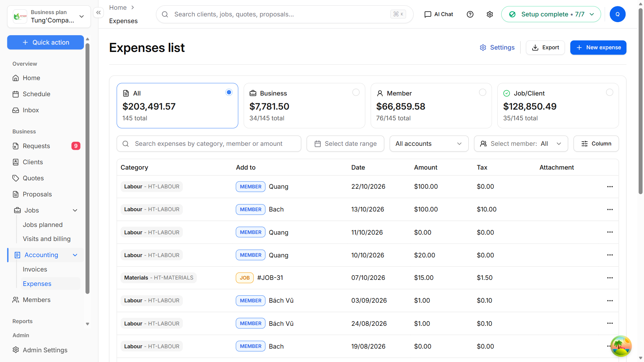Image resolution: width=644 pixels, height=362 pixels.
Task: Open row menu for 13/10/2026 expense
Action: tap(610, 209)
